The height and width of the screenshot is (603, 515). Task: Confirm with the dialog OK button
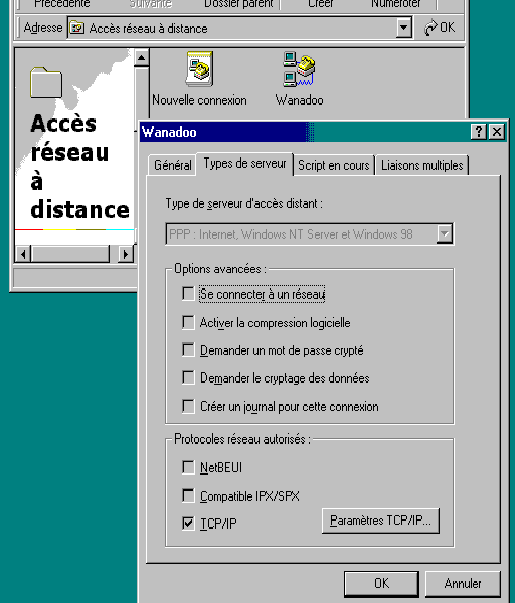tap(381, 583)
